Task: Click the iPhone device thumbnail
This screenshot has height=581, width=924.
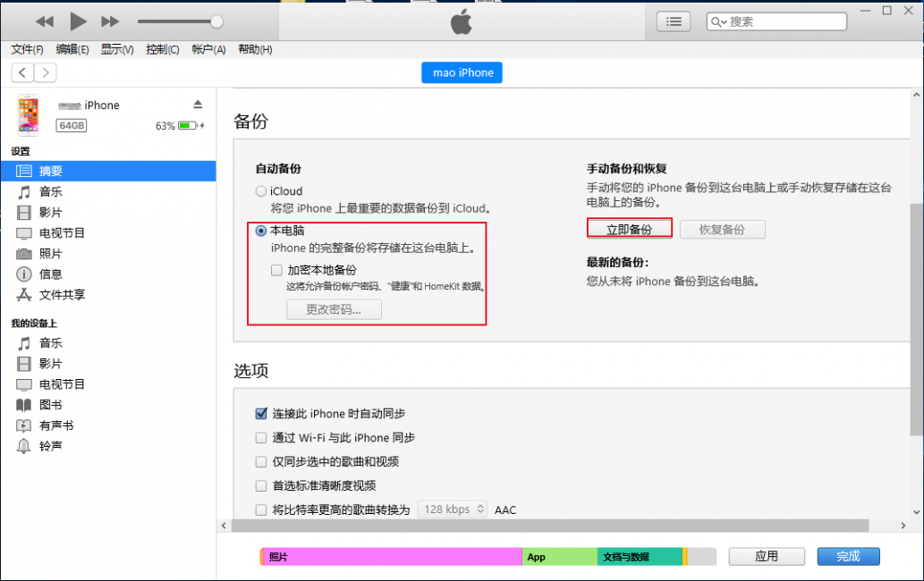Action: [29, 114]
